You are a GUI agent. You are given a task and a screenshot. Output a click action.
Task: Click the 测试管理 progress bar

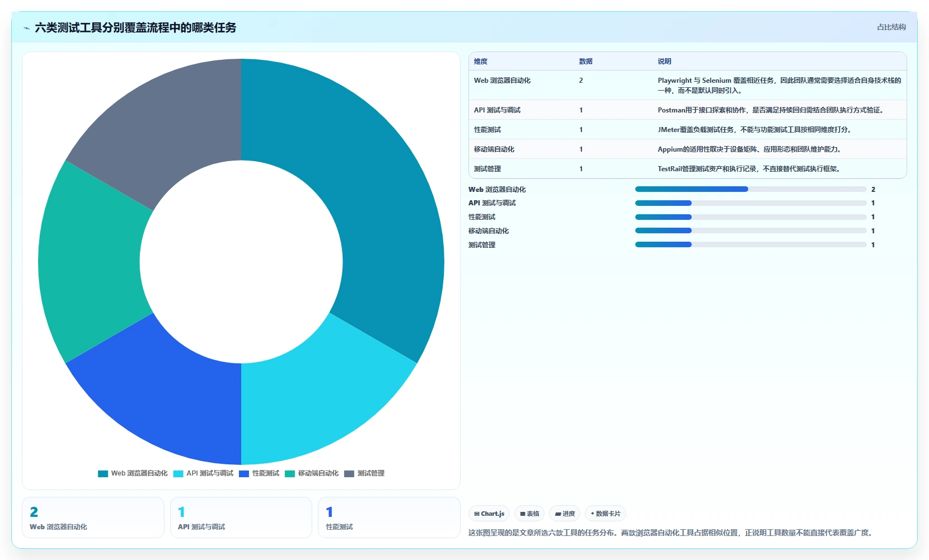[751, 244]
